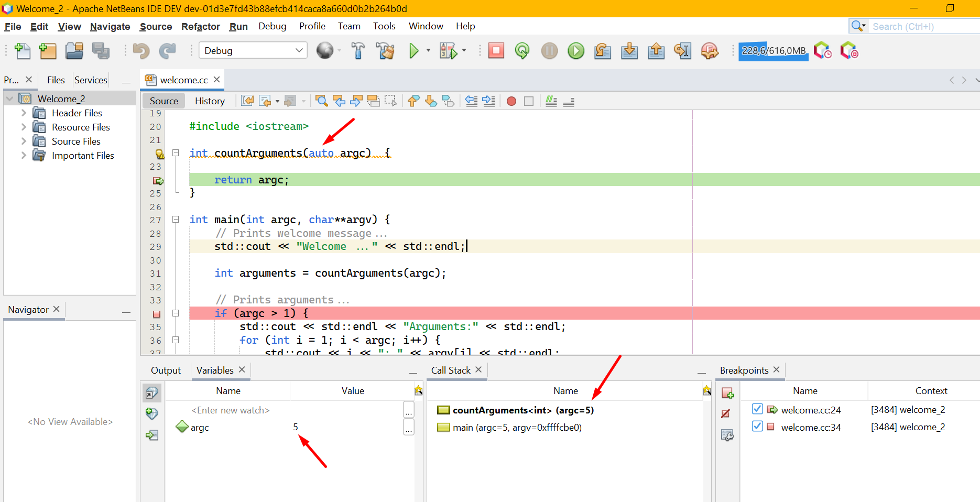Screen dimensions: 980x502
Task: Start macro recording red circle icon
Action: coord(511,101)
